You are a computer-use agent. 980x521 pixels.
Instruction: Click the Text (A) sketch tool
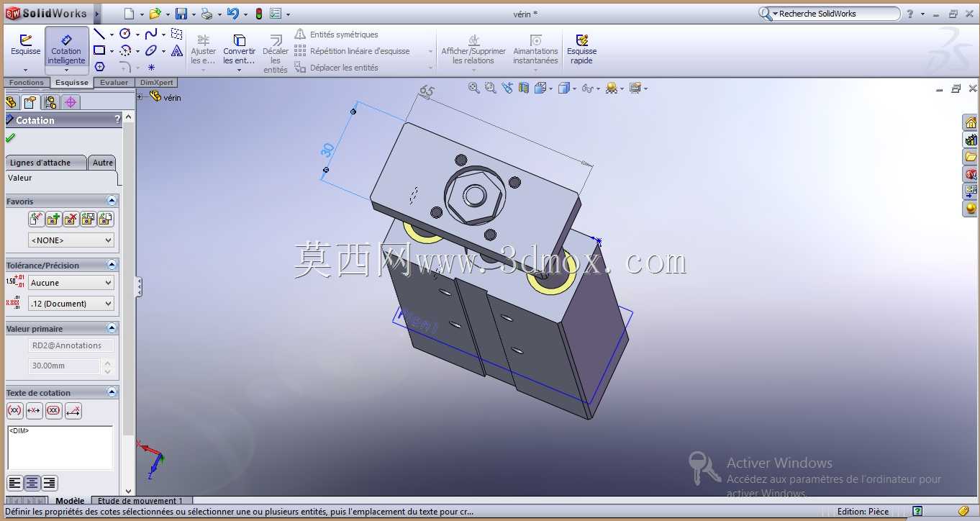[x=177, y=50]
